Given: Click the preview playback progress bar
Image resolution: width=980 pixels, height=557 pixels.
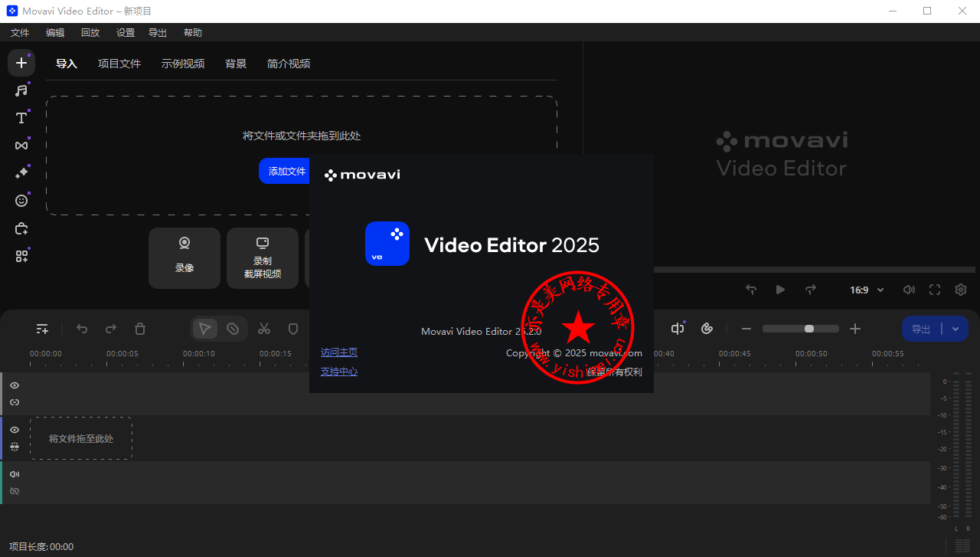Looking at the screenshot, I should (815, 270).
